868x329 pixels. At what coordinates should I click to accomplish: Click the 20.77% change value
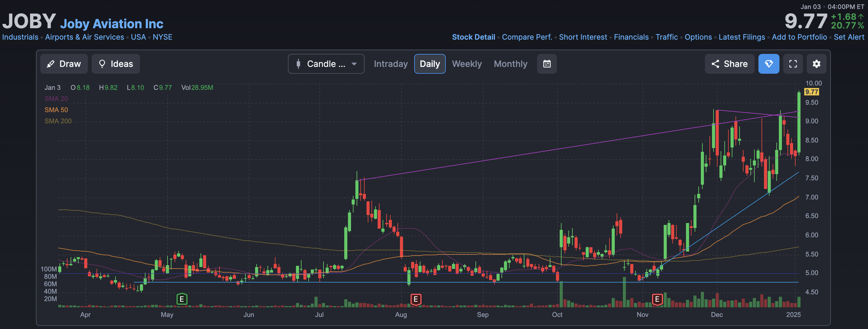(847, 26)
